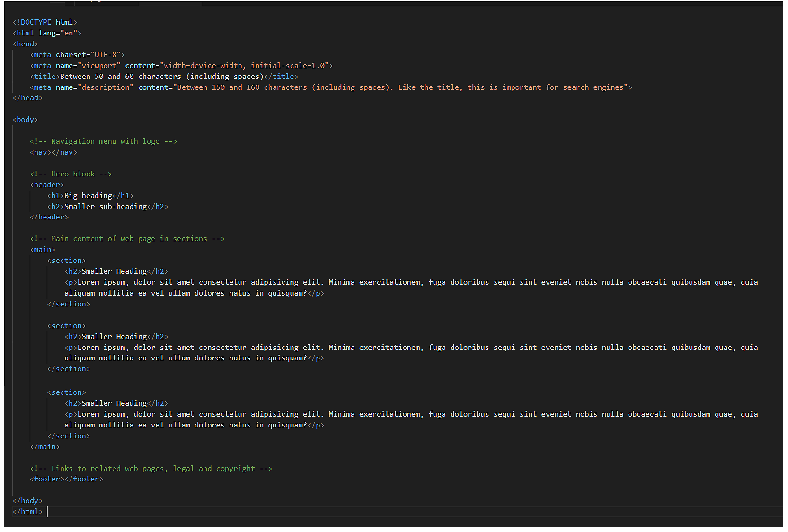
Task: Click the first section's Smaller Heading text
Action: (114, 271)
